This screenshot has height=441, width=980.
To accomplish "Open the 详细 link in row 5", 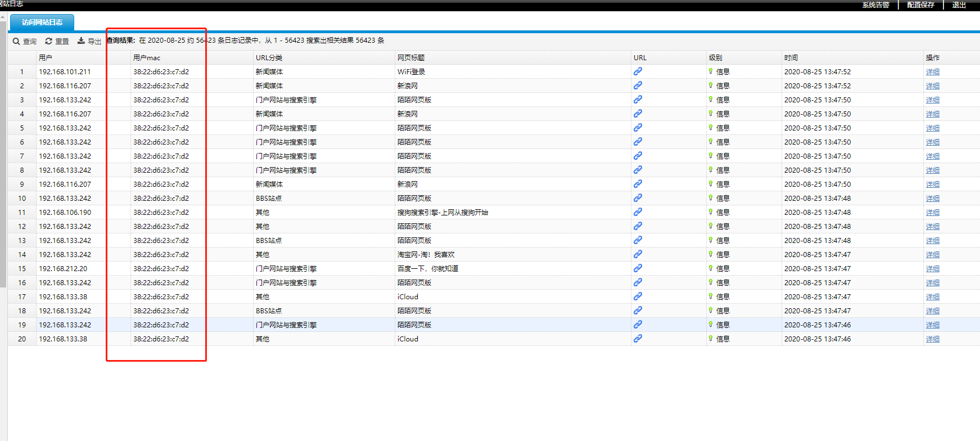I will pos(933,128).
